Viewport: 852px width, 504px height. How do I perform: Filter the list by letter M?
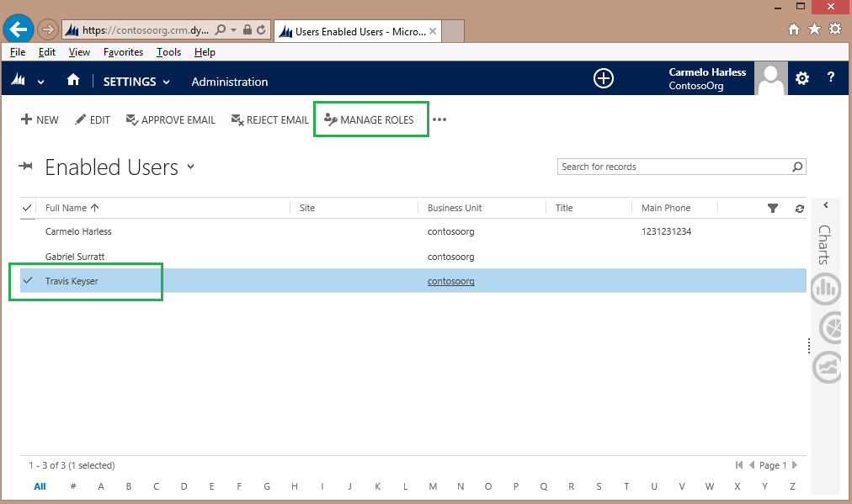(x=433, y=486)
